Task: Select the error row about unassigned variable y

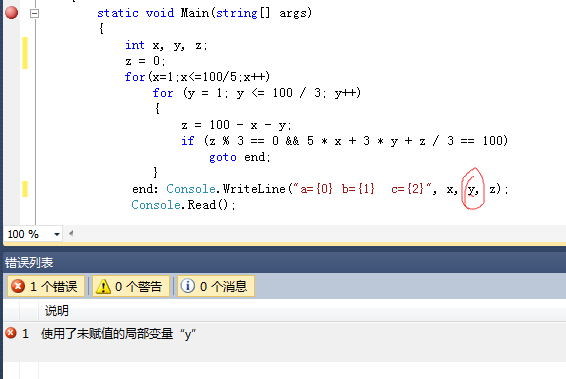Action: pos(284,334)
